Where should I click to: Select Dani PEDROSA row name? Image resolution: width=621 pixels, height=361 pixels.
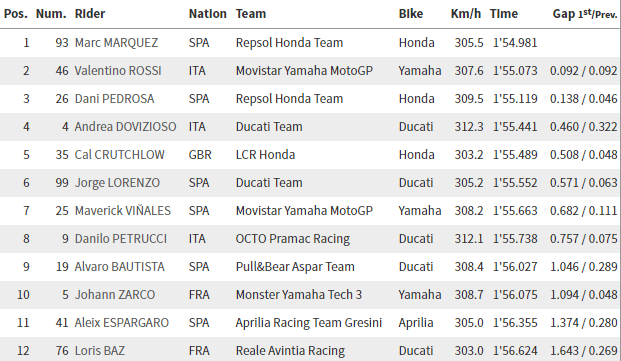(x=114, y=99)
